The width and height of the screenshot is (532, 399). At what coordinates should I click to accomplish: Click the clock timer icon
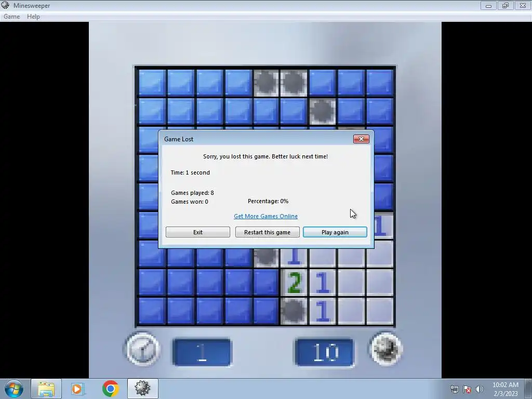pyautogui.click(x=142, y=350)
